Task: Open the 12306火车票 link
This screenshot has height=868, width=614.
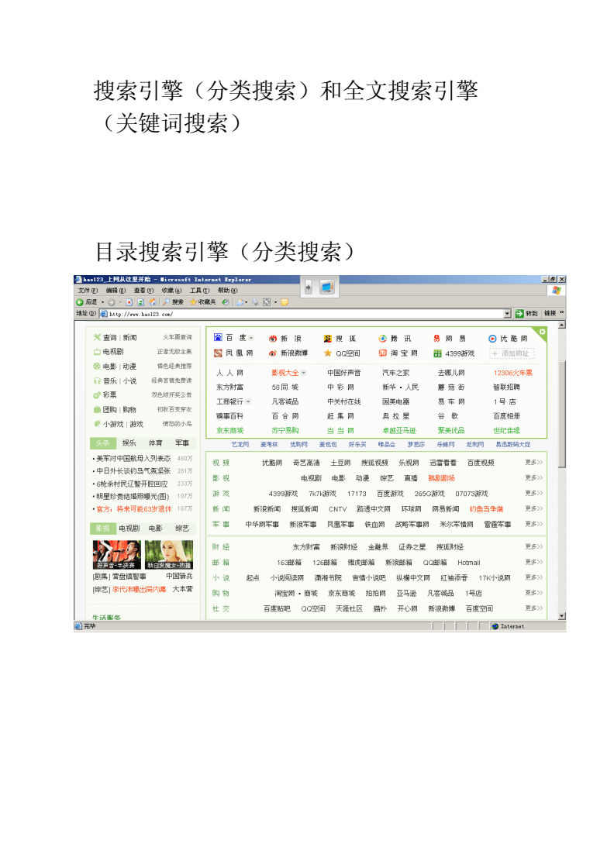Action: pyautogui.click(x=512, y=373)
